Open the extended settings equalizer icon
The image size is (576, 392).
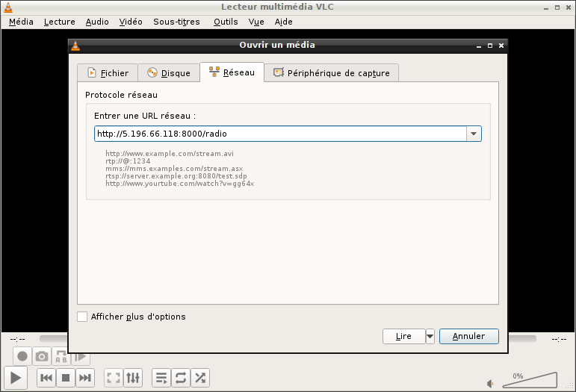point(133,378)
